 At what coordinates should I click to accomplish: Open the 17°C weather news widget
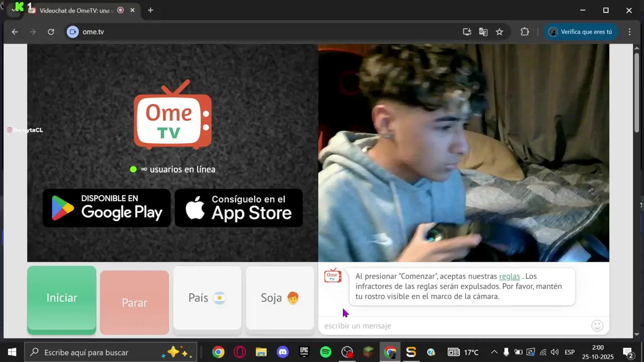pos(463,352)
